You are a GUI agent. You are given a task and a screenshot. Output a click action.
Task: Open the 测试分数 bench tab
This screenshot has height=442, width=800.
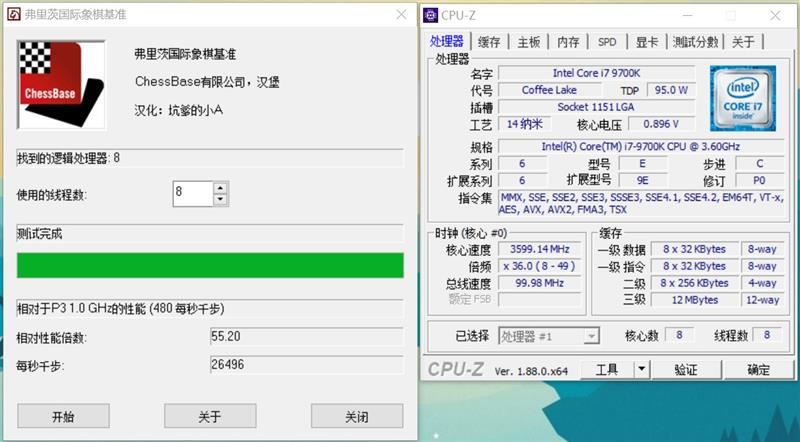click(x=695, y=42)
